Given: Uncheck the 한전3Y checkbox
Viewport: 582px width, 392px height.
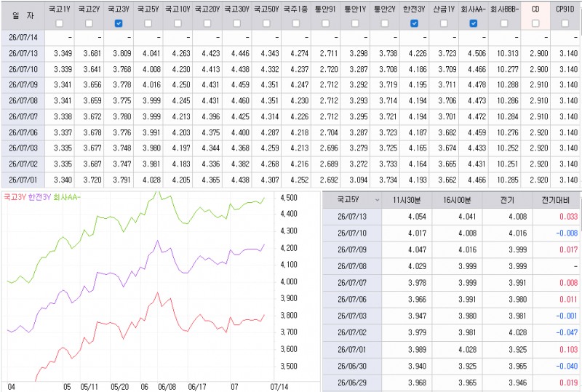Looking at the screenshot, I should tap(414, 23).
